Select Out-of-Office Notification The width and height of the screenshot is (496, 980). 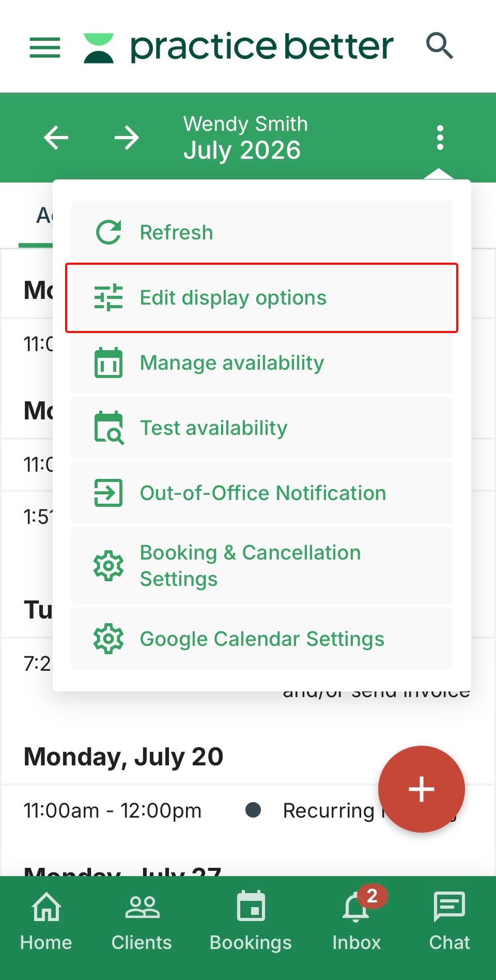(261, 493)
